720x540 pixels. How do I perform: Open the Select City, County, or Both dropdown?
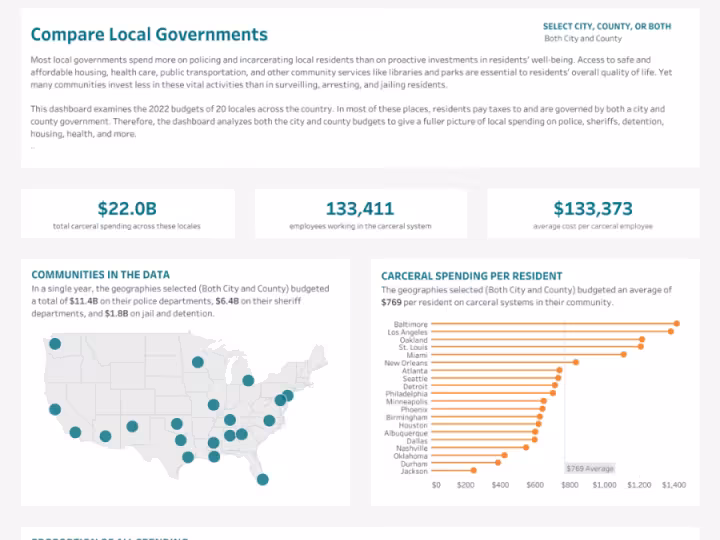click(x=607, y=38)
